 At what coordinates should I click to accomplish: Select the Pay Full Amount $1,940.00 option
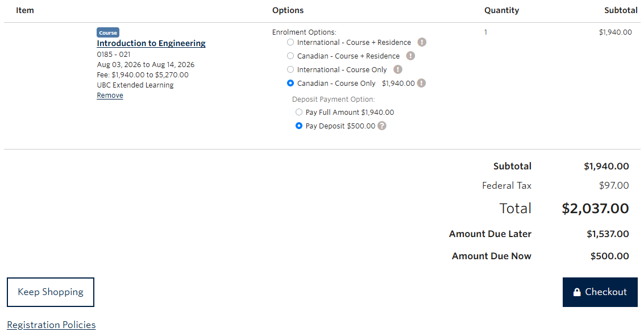(299, 112)
